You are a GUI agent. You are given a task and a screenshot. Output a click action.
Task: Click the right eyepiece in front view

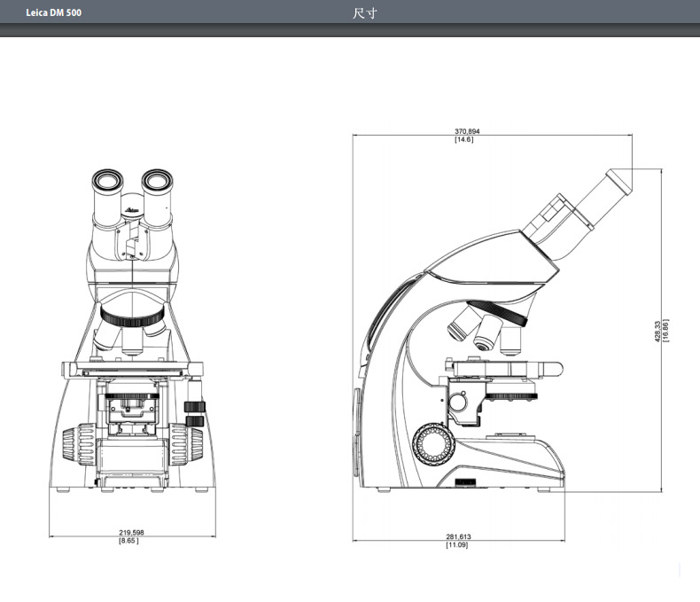[159, 183]
